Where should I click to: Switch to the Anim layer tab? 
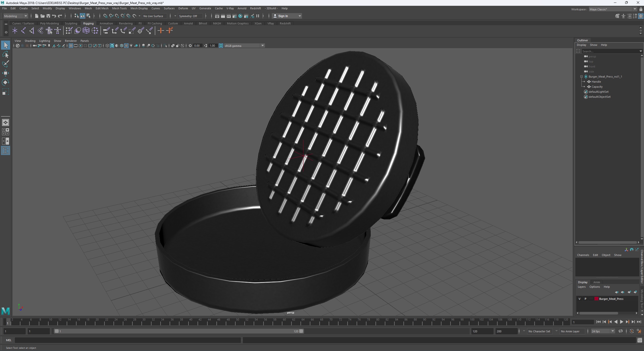click(596, 282)
